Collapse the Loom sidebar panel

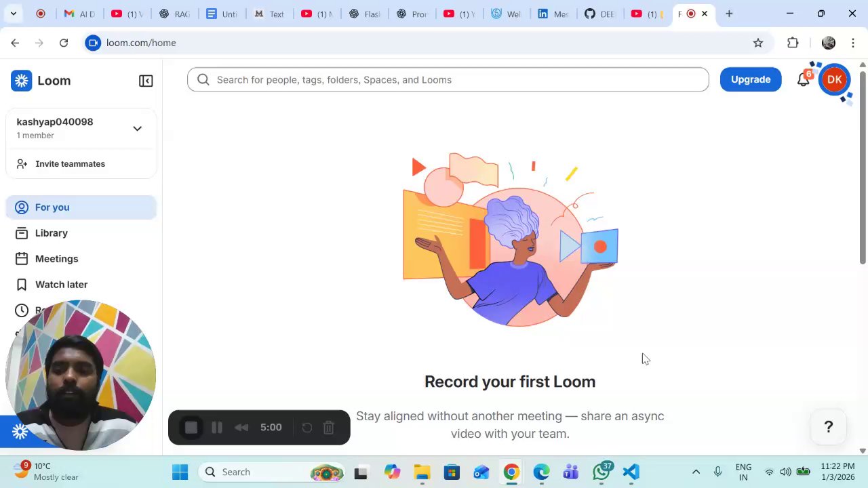pos(146,81)
